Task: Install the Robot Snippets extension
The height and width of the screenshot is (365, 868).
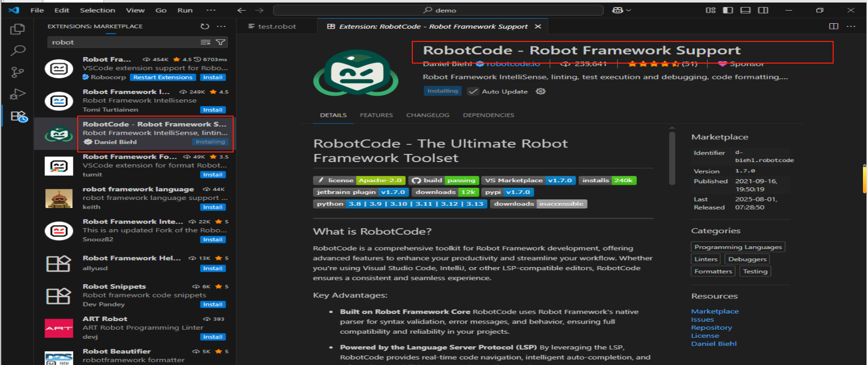Action: (x=212, y=304)
